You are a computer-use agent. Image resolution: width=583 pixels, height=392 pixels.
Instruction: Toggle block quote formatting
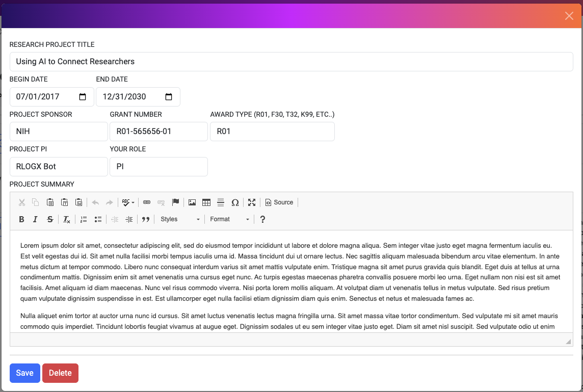(x=146, y=219)
